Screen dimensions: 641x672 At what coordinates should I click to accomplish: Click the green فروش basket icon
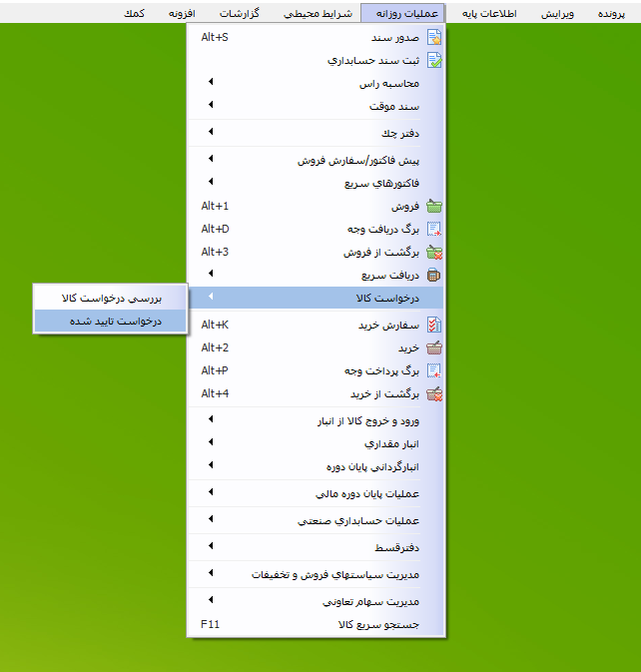pyautogui.click(x=433, y=207)
